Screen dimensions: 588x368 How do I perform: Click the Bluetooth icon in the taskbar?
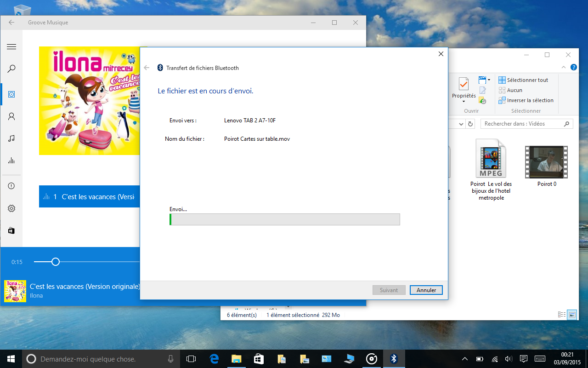point(394,359)
